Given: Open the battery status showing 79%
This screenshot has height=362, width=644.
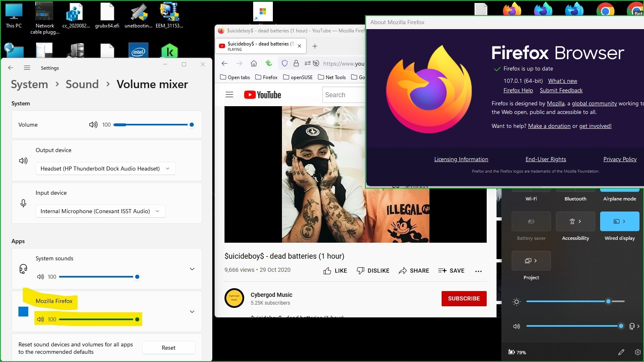Looking at the screenshot, I should click(517, 352).
